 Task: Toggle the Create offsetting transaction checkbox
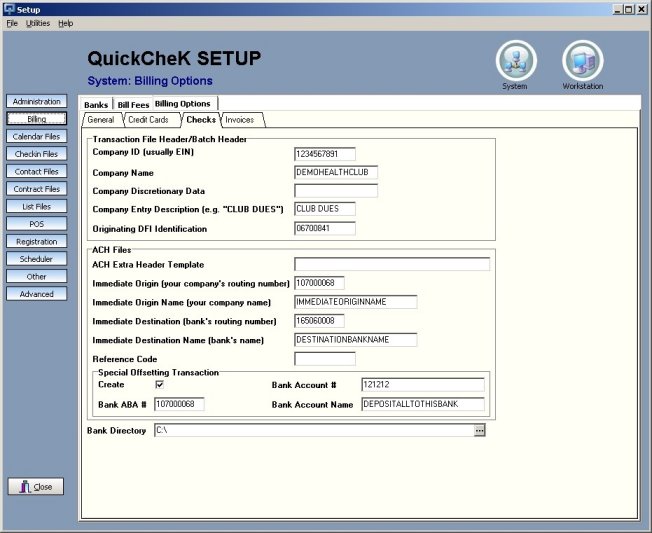pos(159,384)
